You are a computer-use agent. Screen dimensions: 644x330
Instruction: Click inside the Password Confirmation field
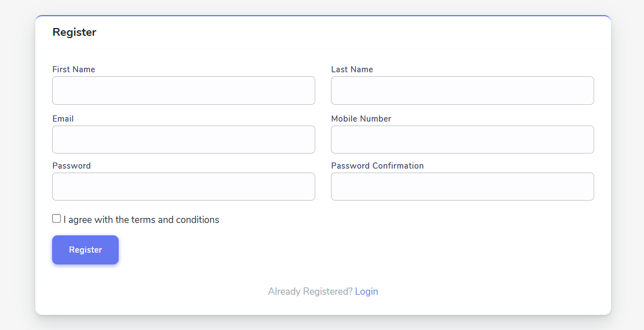463,187
